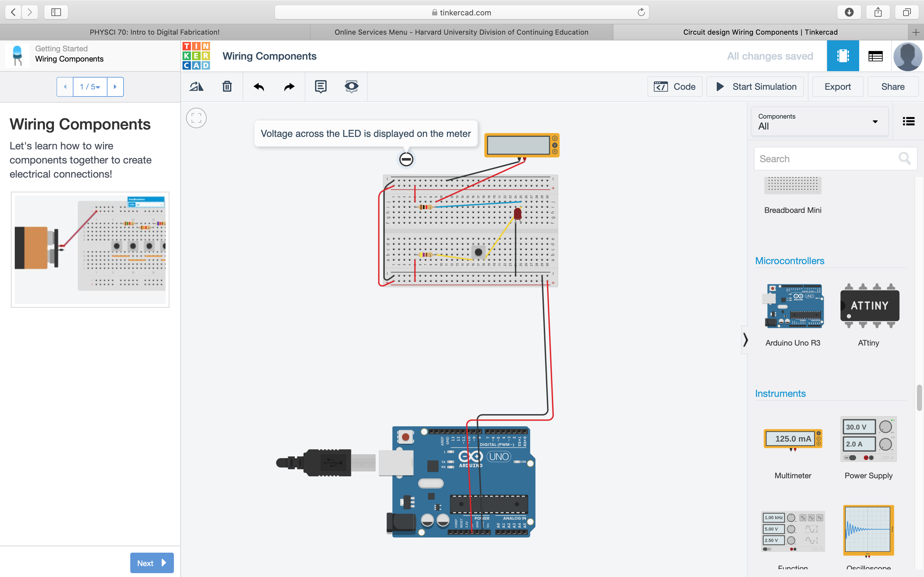Viewport: 924px width, 577px height.
Task: Click the annotation/notes icon
Action: [321, 86]
